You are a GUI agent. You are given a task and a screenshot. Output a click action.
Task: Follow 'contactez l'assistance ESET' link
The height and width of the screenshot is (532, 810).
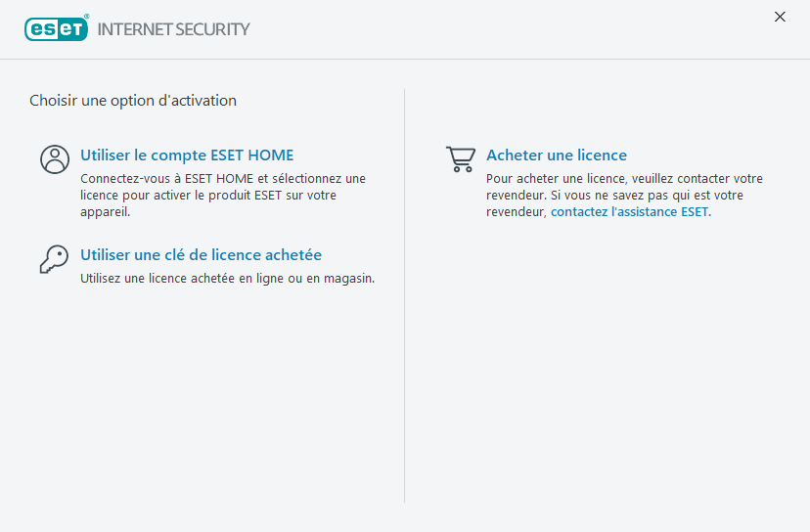[x=630, y=212]
